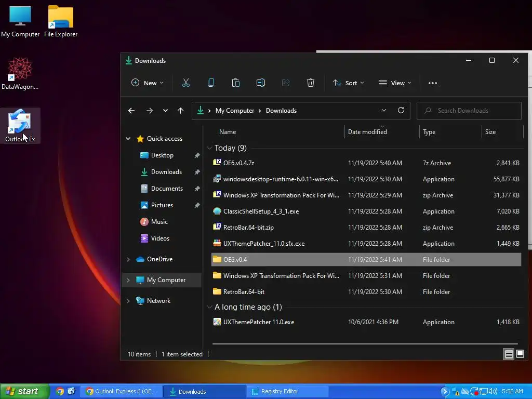This screenshot has height=399, width=532.
Task: Click Downloads in address breadcrumb
Action: pos(281,111)
